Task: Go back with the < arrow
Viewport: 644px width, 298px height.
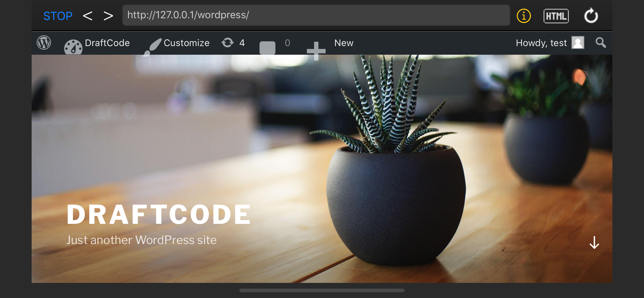Action: click(87, 16)
